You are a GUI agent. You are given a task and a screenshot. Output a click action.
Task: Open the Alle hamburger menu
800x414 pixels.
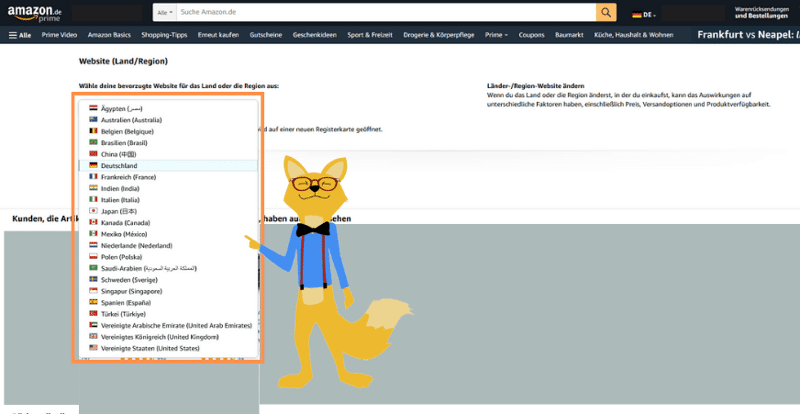(20, 35)
